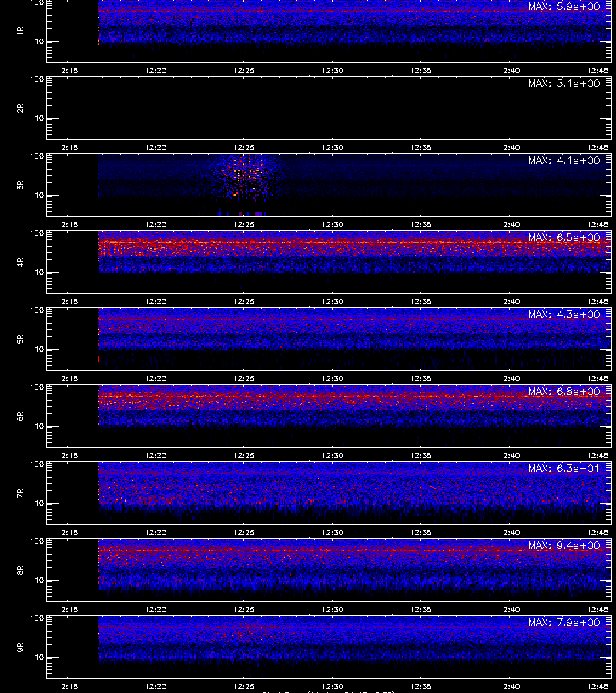
Task: Click the "12:20" time tick below panel 9R
Action: pos(156,686)
